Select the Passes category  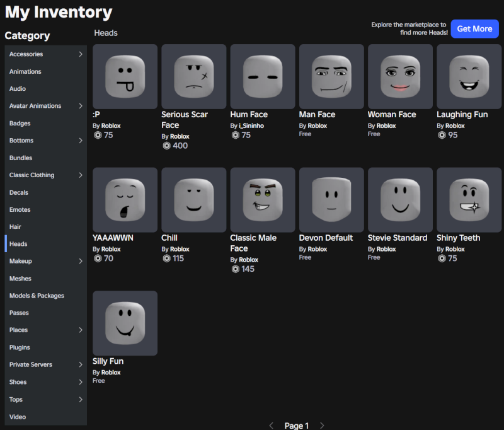[x=45, y=313]
